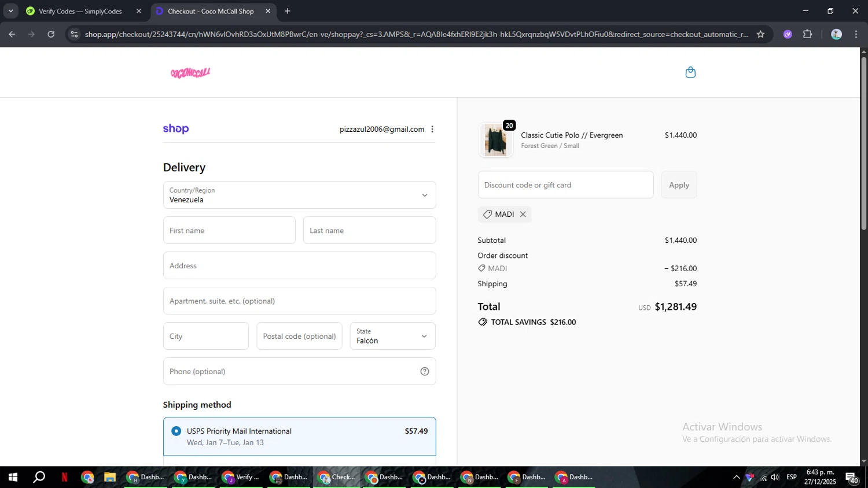Screen dimensions: 868x488
Task: Go back to the previous page
Action: (x=12, y=34)
